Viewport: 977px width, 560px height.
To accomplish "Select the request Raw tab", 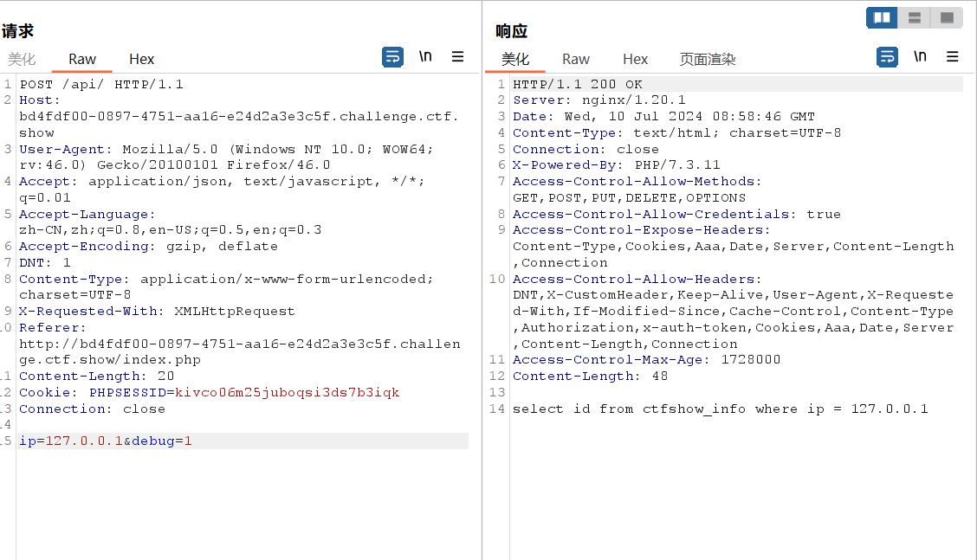I will tap(82, 59).
